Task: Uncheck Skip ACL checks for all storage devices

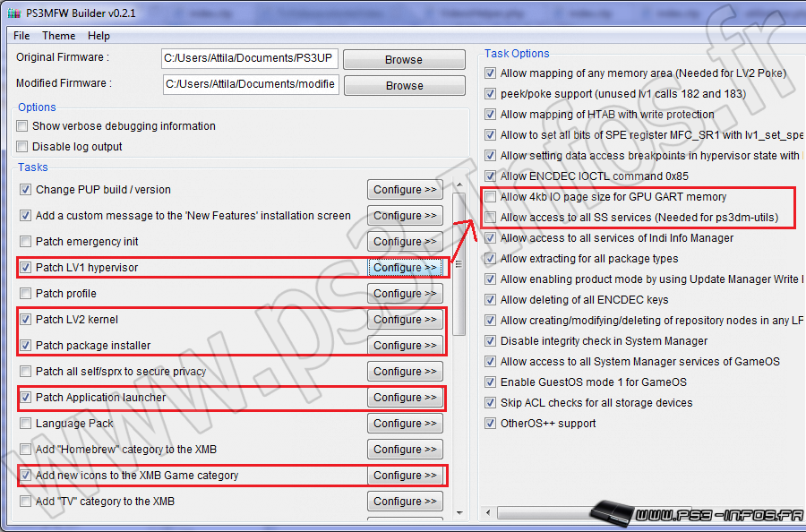Action: [x=491, y=402]
